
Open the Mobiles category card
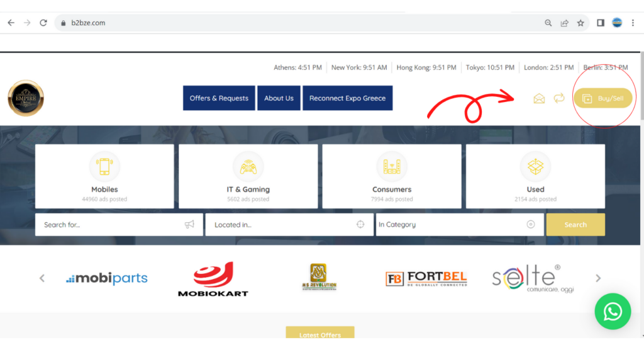click(x=104, y=176)
